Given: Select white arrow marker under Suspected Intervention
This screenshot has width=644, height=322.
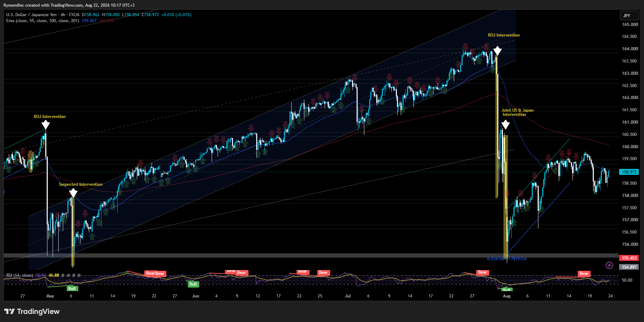Looking at the screenshot, I should coord(73,193).
